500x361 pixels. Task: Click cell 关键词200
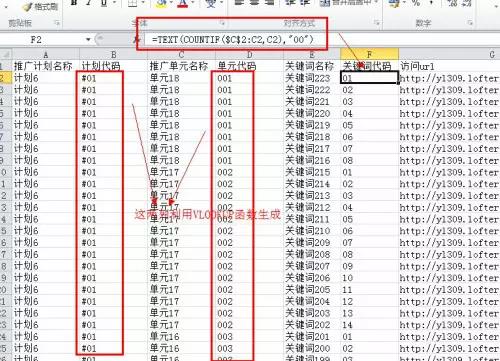tap(312, 348)
